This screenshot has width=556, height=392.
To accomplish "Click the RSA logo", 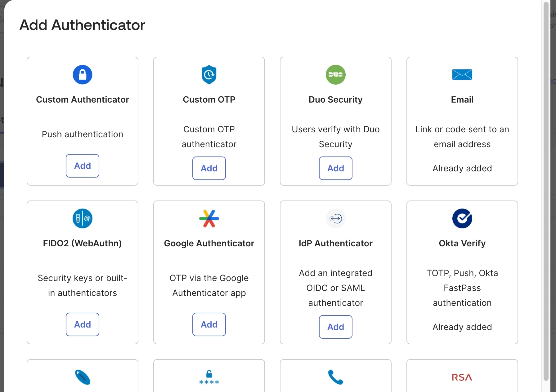I will [x=462, y=377].
